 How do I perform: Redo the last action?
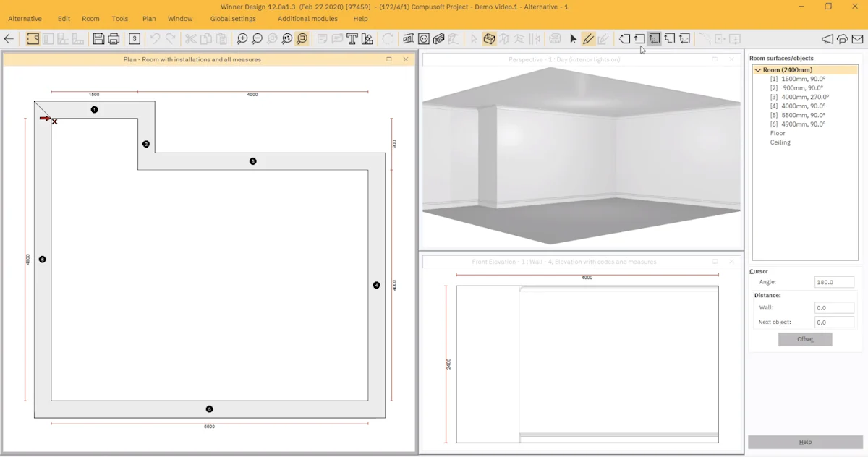171,39
